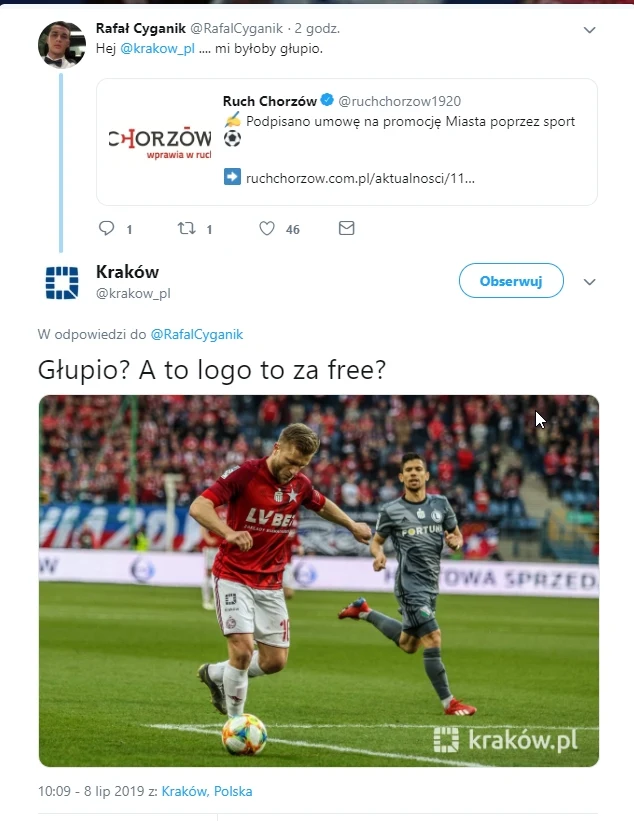Open Ruch Chorzów quoted tweet name
Screen dimensions: 634x821
coord(270,101)
